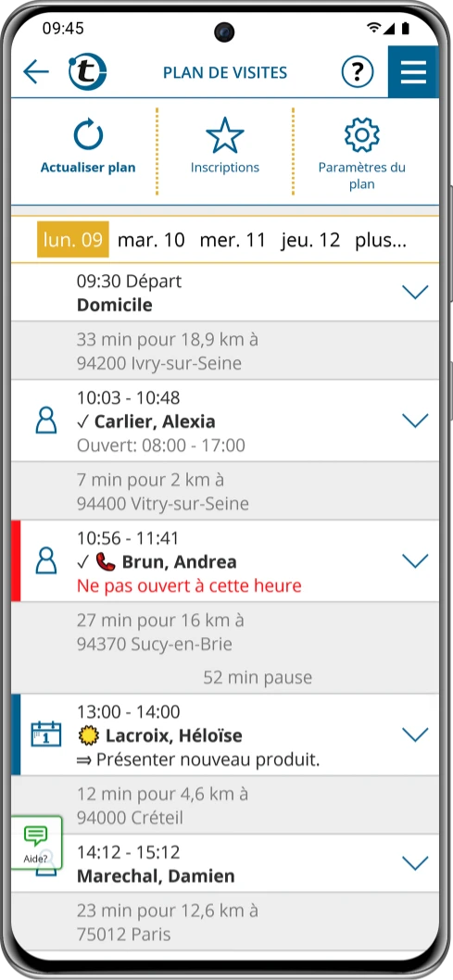Expand the Brun, Andrea visit details
Screen dimensions: 453x980
click(x=415, y=560)
